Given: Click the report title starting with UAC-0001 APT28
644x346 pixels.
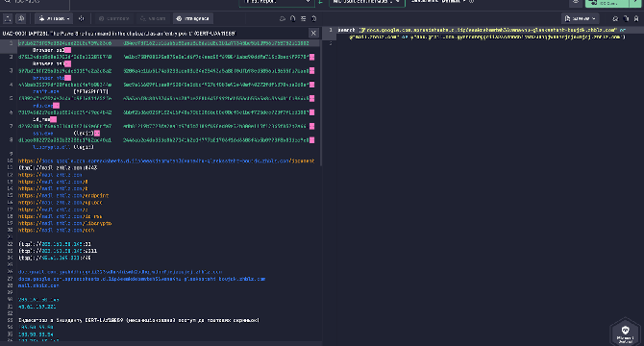Looking at the screenshot, I should click(119, 34).
